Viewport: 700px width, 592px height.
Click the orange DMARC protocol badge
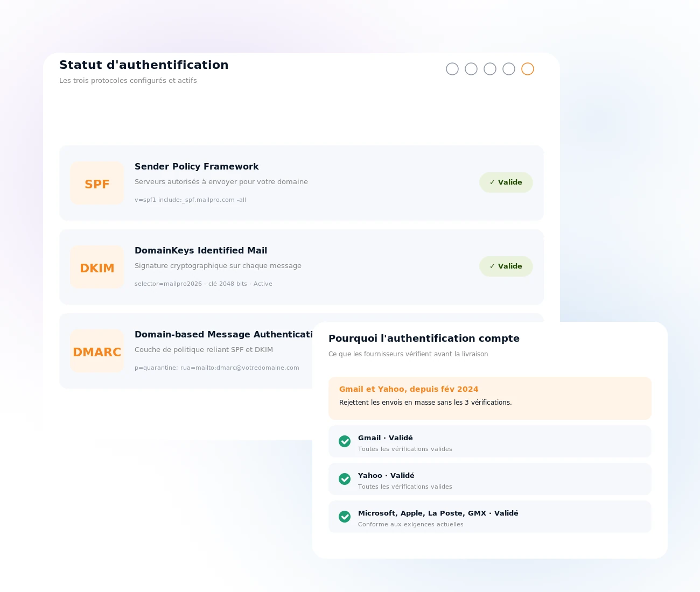[x=97, y=351]
